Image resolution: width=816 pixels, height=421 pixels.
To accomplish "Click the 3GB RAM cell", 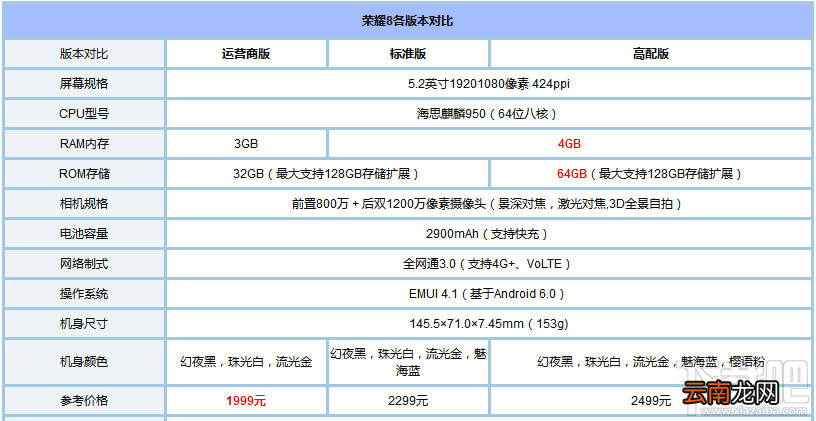I will click(246, 144).
